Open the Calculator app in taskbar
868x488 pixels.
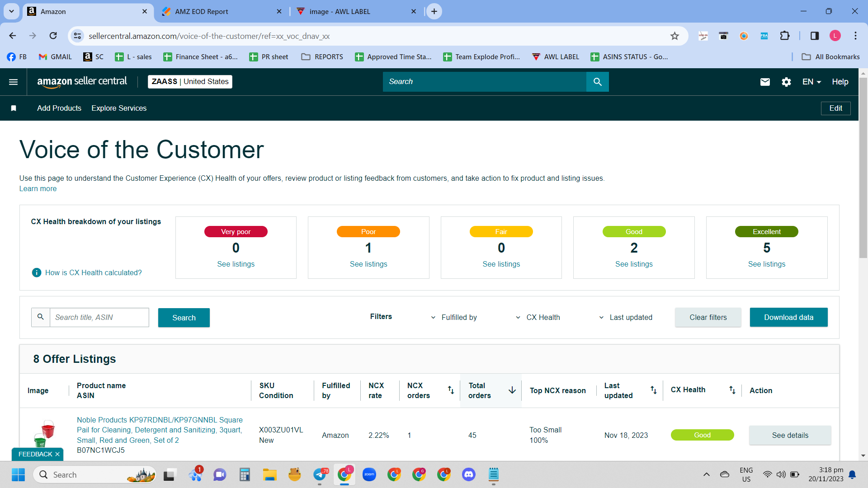coord(245,474)
